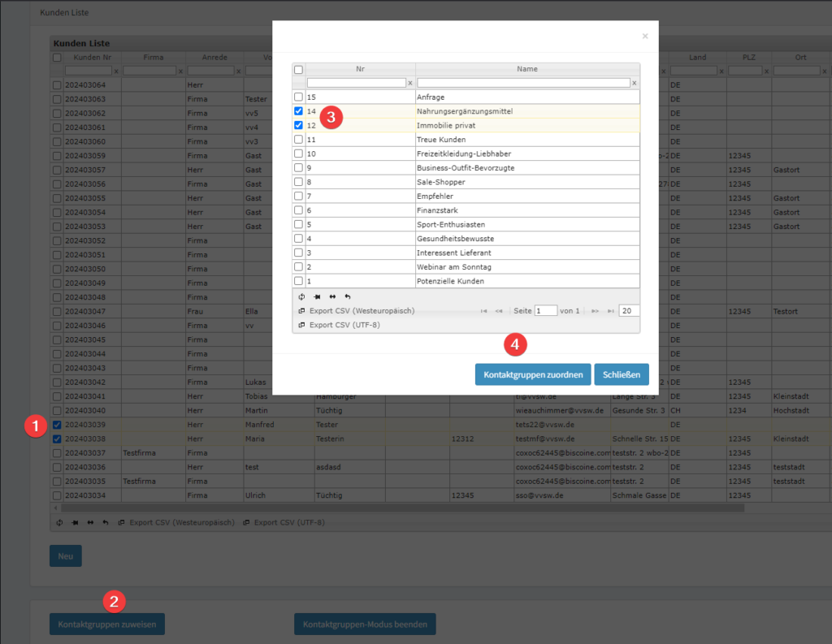Sort the group list by the Name column
832x644 pixels.
(526, 69)
